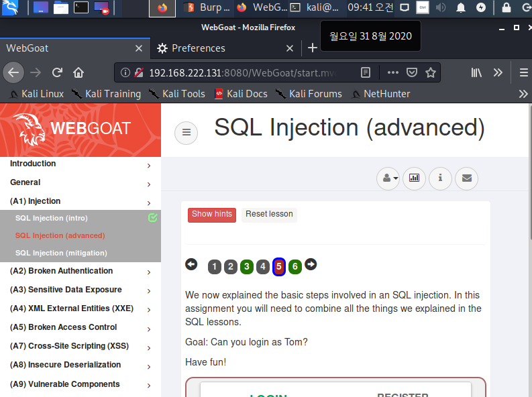Open the Kali dragon applications menu
This screenshot has height=397, width=532.
[x=10, y=7]
